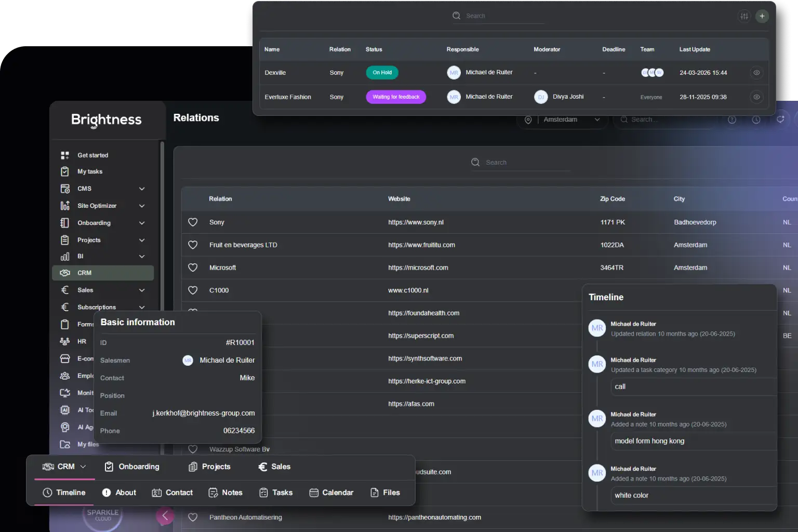The image size is (798, 532).
Task: Open Get started in the sidebar
Action: coord(93,155)
